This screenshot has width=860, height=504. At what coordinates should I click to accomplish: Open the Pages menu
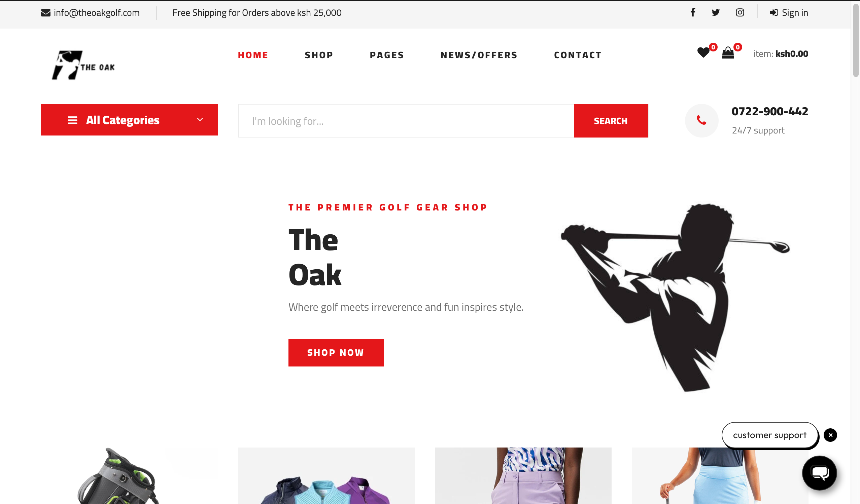[387, 55]
